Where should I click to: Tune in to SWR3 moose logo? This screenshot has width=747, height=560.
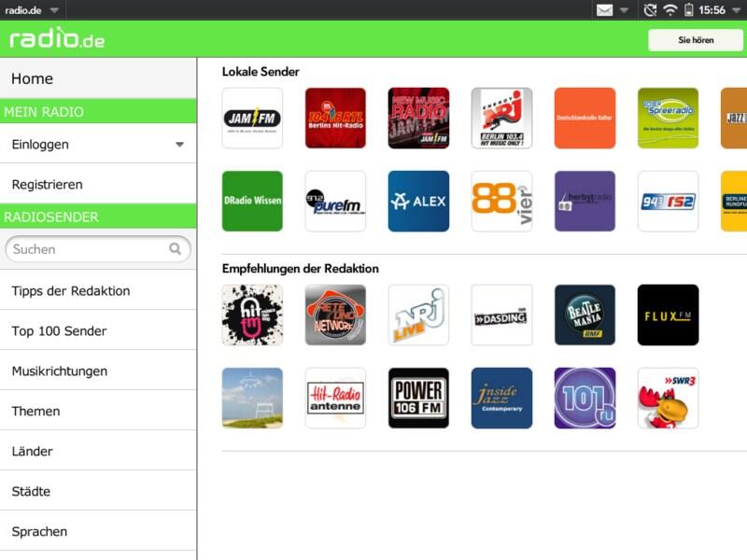[x=668, y=398]
